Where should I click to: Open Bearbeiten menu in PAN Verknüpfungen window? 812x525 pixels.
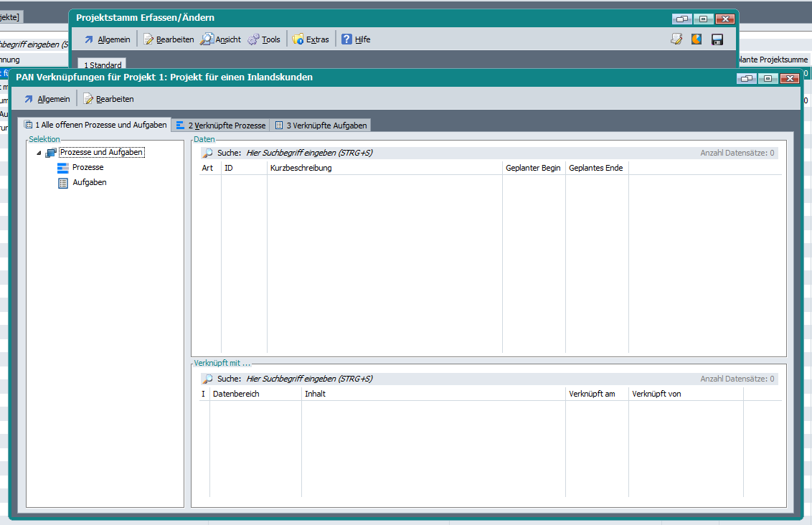(x=109, y=99)
